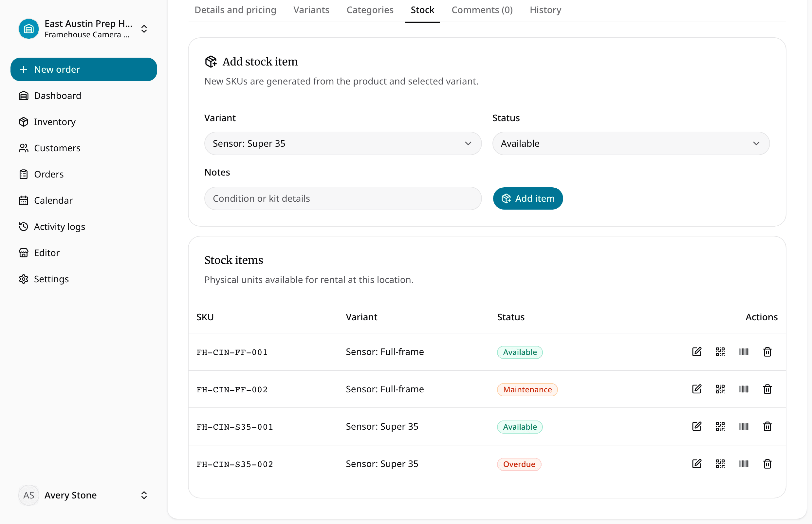Image resolution: width=812 pixels, height=524 pixels.
Task: Open the Status dropdown set to Available
Action: [x=631, y=143]
